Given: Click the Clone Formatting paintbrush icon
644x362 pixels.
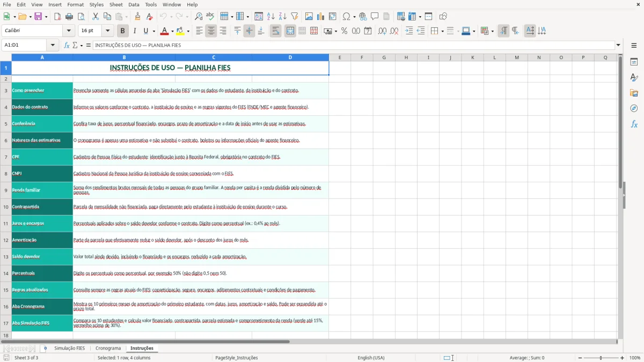Looking at the screenshot, I should tap(138, 17).
